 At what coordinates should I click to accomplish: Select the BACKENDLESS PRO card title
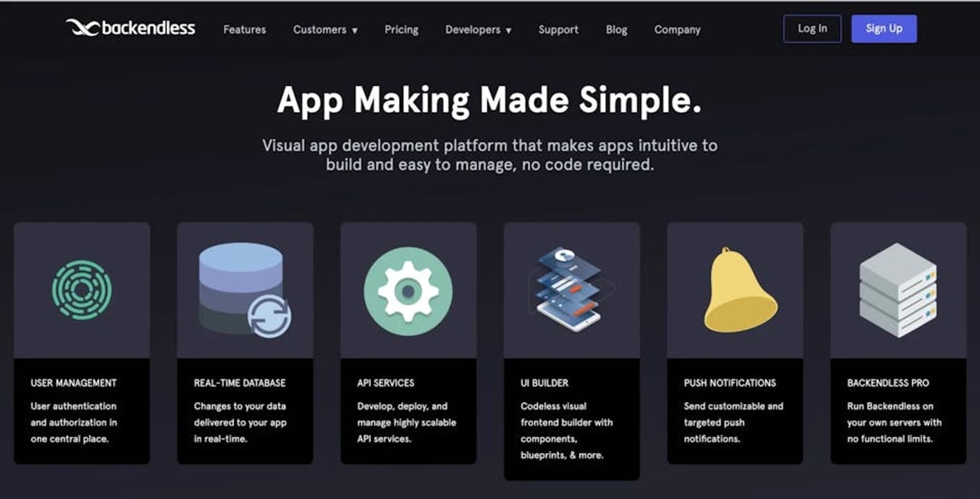tap(888, 383)
